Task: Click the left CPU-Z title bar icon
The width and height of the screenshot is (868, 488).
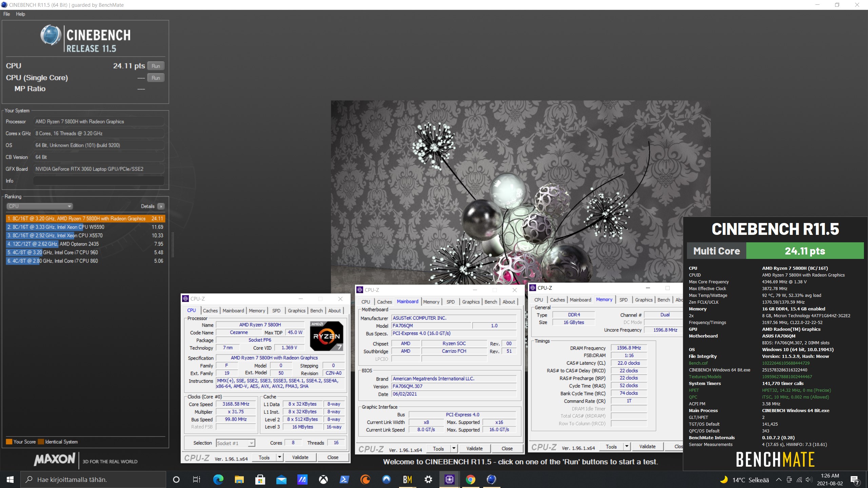Action: (x=185, y=299)
